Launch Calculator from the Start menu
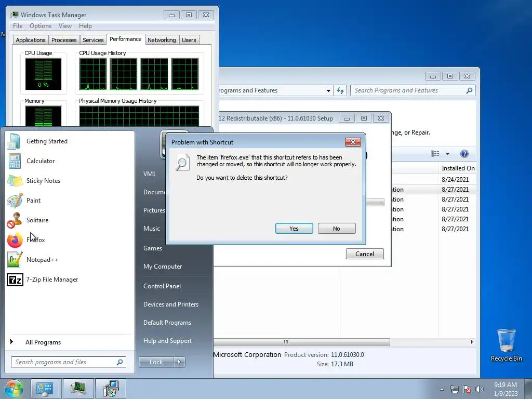532x399 pixels. (x=41, y=161)
